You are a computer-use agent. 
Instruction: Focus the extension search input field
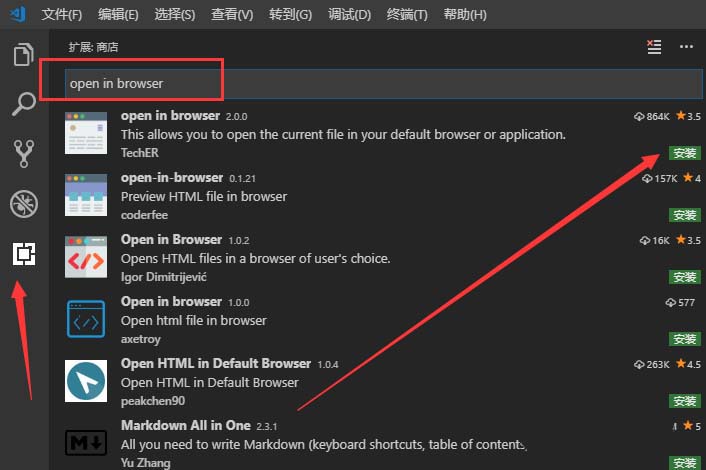coord(384,84)
